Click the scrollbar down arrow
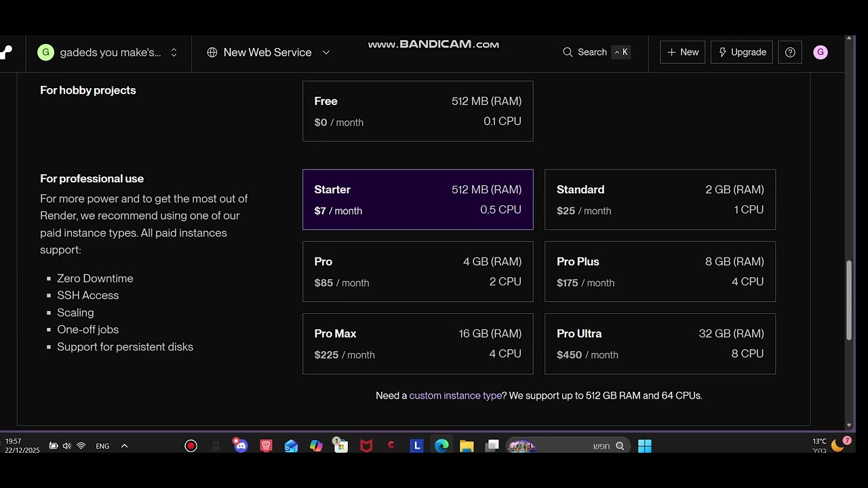 pyautogui.click(x=849, y=425)
